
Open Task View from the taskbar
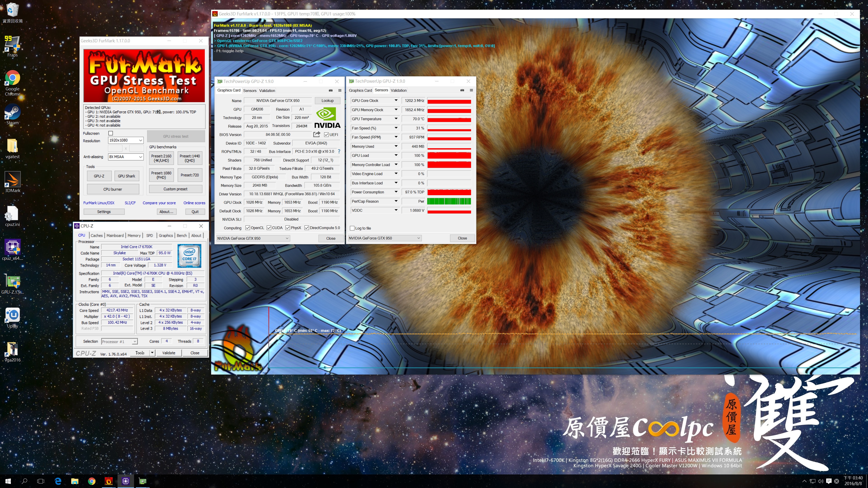[x=41, y=481]
